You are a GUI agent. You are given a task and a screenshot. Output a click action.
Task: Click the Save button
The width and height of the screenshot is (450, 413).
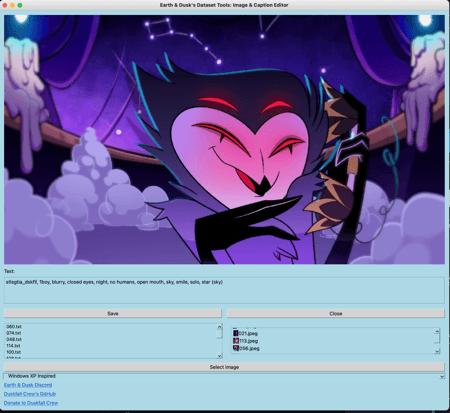coord(113,313)
